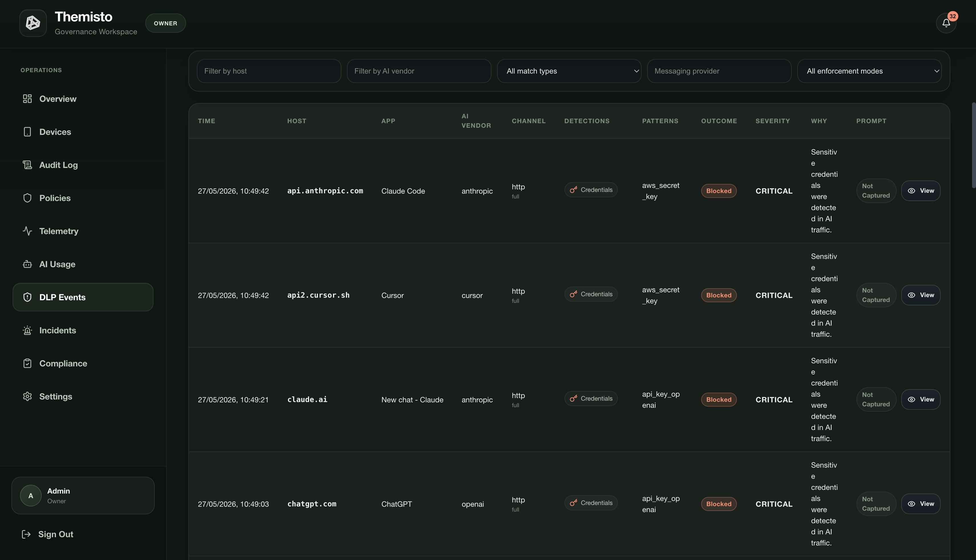The image size is (976, 560).
Task: Click Blocked badge in ChatGPT row
Action: [719, 504]
